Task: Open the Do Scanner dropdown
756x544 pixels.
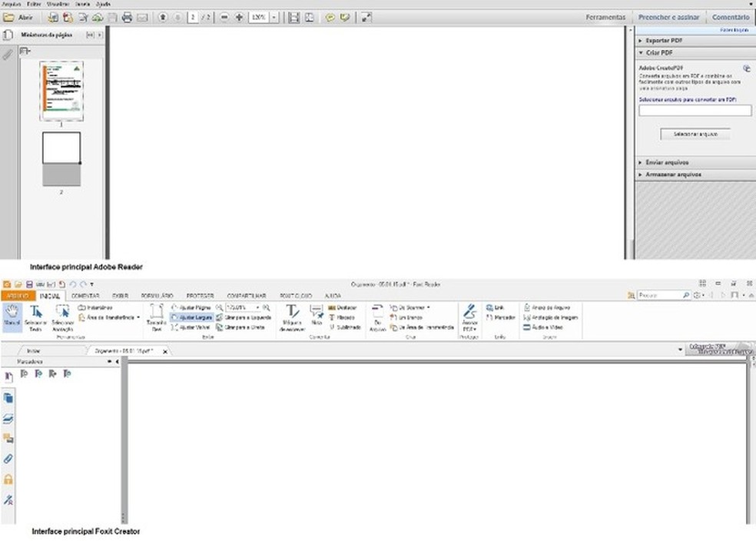Action: pyautogui.click(x=409, y=307)
